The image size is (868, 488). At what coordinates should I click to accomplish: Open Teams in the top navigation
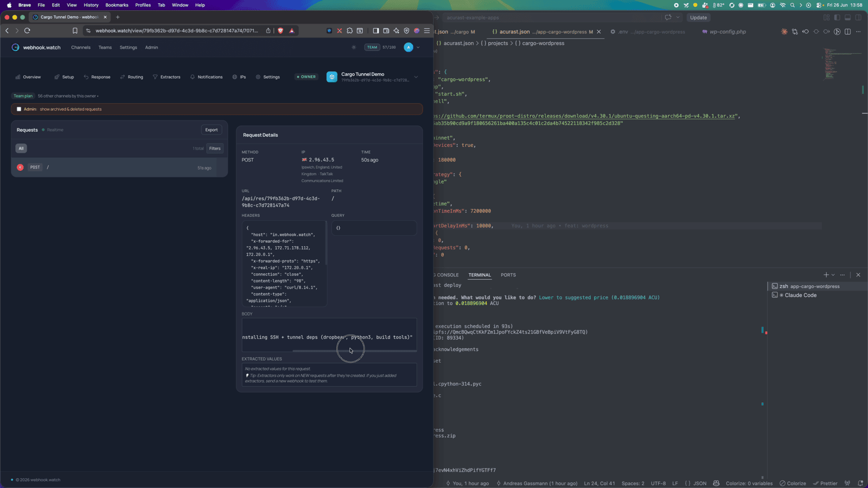tap(105, 47)
